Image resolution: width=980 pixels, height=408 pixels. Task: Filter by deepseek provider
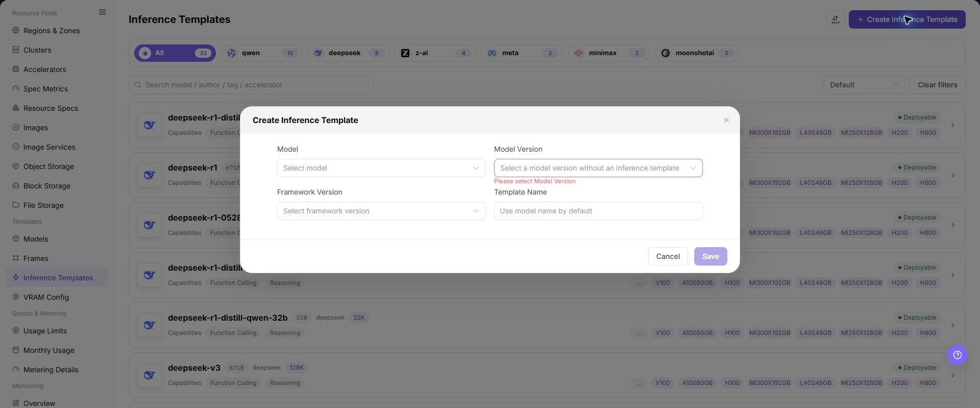click(349, 53)
